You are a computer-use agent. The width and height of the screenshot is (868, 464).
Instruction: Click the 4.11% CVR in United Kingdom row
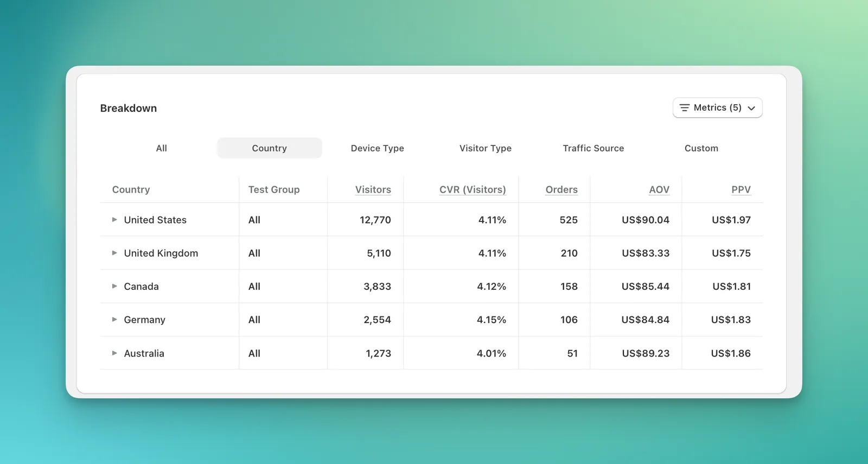[492, 253]
